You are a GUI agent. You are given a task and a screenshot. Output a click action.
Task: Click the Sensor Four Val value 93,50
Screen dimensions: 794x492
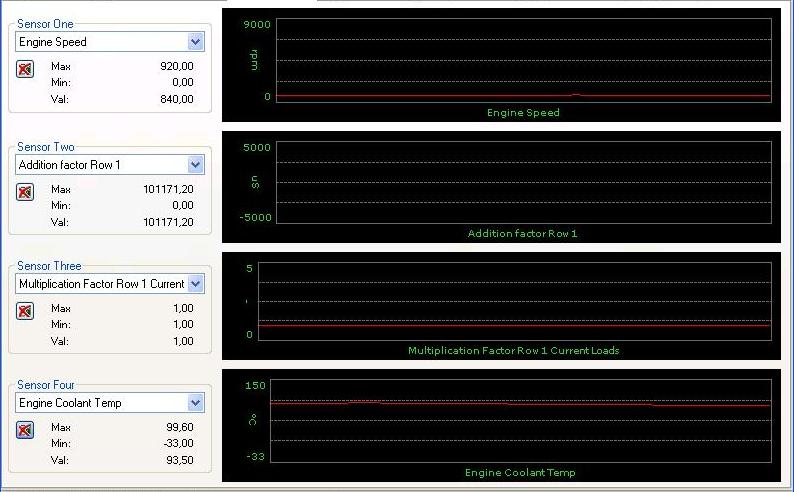coord(180,460)
